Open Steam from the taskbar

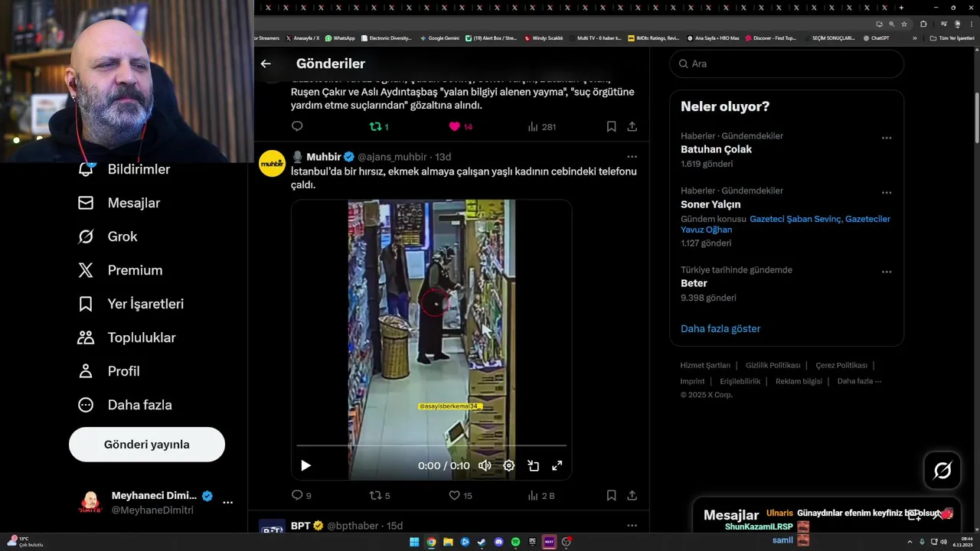point(482,542)
